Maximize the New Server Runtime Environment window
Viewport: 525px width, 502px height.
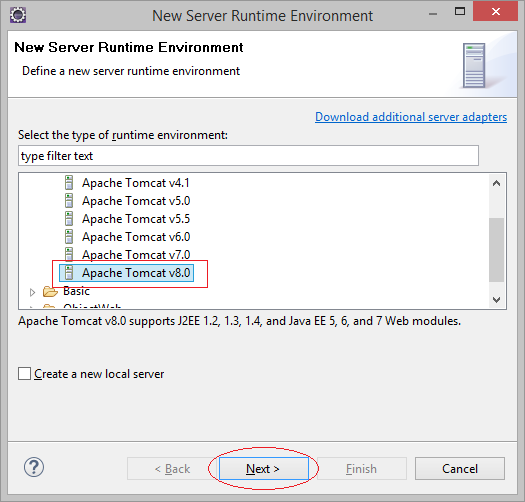[x=460, y=12]
